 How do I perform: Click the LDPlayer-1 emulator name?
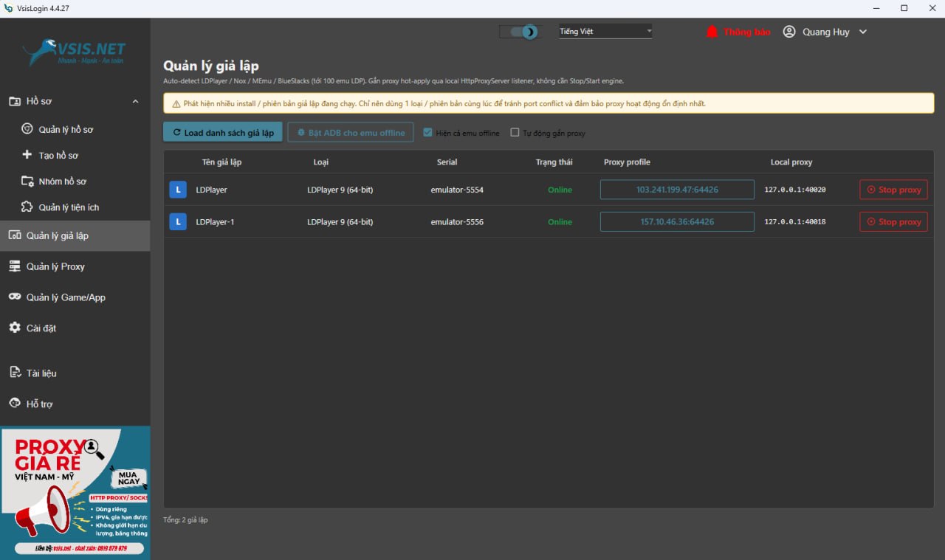(x=215, y=222)
